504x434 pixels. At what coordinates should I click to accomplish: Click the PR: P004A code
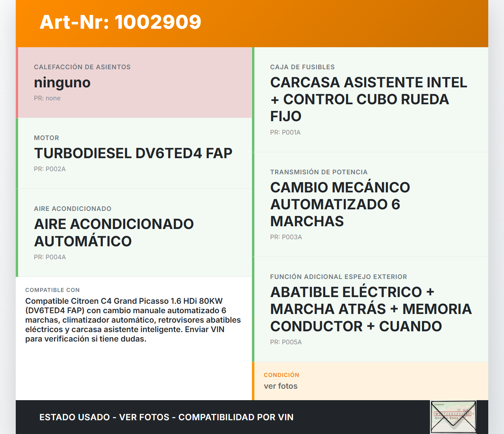[50, 257]
